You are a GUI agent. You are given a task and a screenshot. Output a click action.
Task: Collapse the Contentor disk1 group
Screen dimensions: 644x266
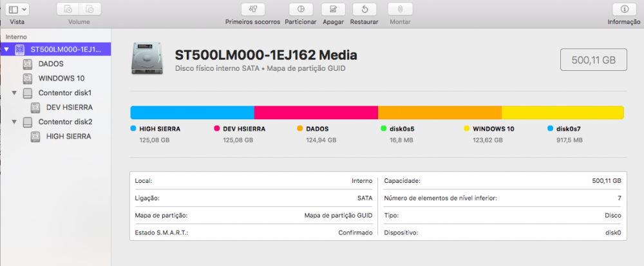pyautogui.click(x=14, y=93)
